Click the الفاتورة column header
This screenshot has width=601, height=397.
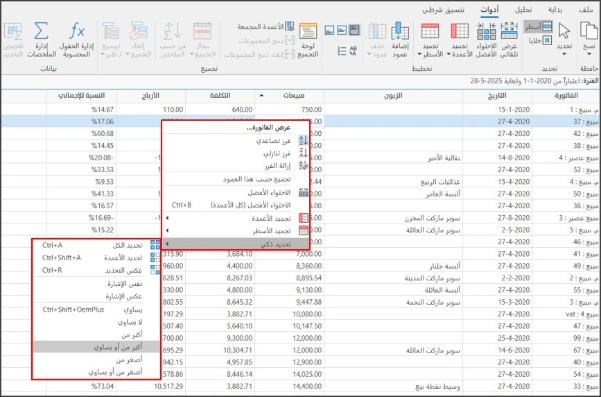click(566, 95)
